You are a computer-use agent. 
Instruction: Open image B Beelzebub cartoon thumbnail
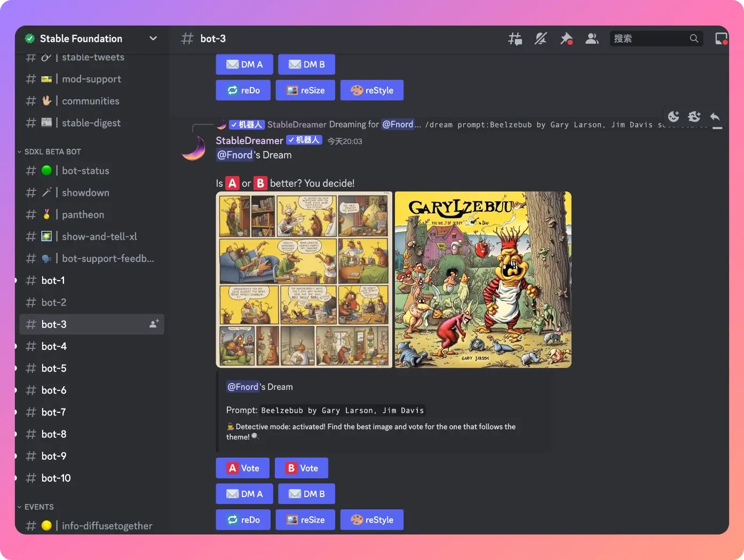tap(482, 279)
